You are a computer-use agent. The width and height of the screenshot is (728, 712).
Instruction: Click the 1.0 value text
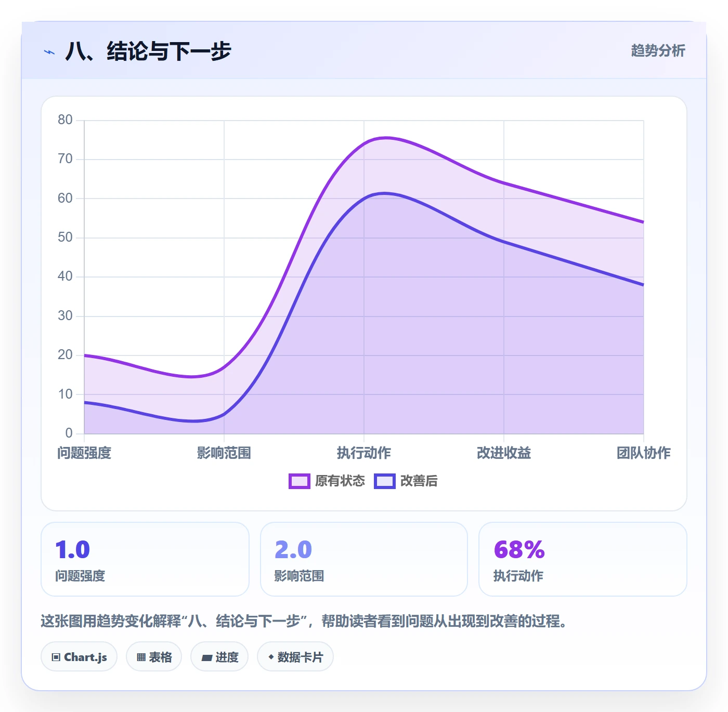pos(73,549)
